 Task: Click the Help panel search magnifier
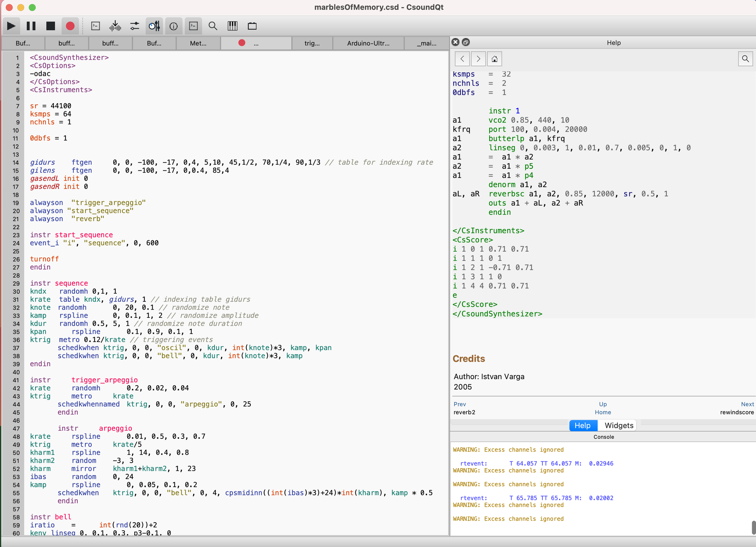(x=745, y=59)
